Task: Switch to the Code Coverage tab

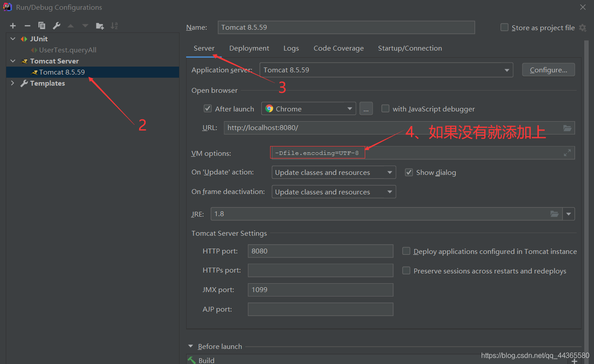Action: click(x=339, y=48)
